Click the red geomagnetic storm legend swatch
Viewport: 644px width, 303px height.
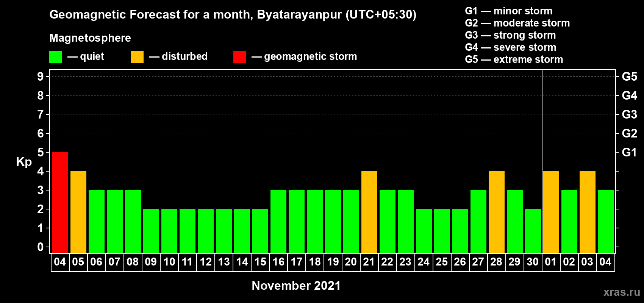pos(239,57)
